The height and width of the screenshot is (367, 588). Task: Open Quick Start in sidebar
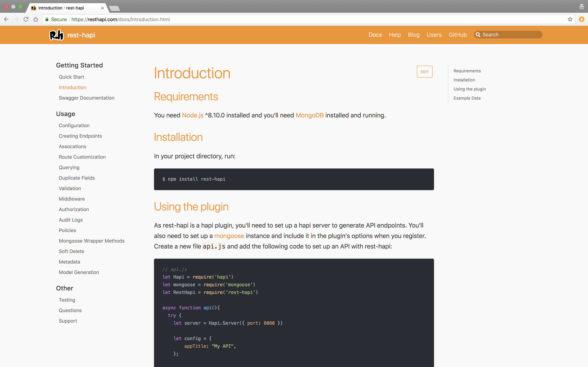click(x=71, y=77)
